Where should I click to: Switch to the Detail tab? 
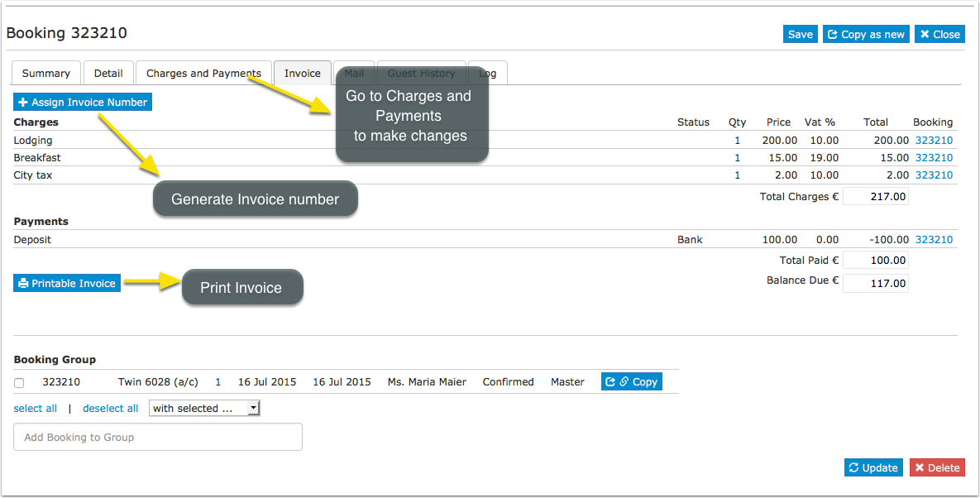pos(108,73)
